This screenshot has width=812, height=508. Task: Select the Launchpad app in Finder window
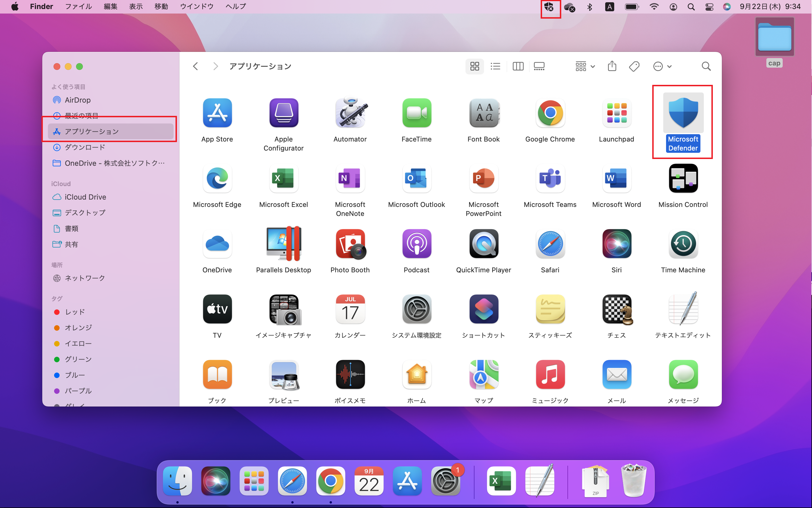(x=616, y=113)
